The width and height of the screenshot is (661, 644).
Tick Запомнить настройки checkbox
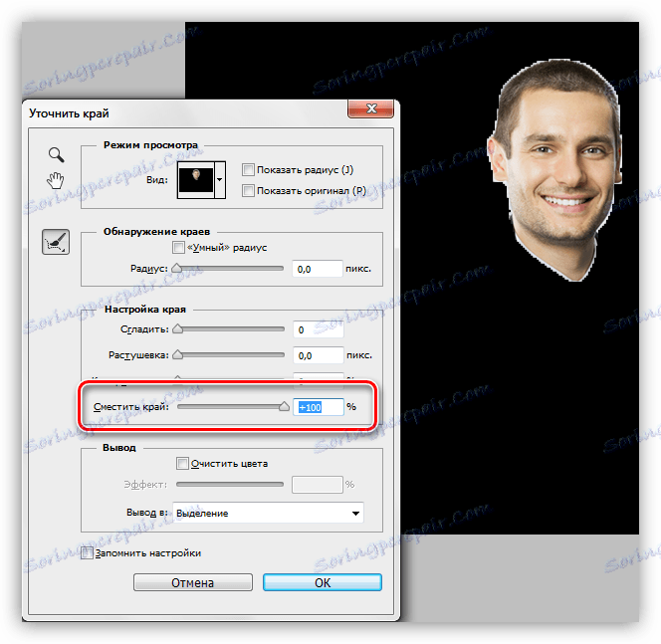point(87,553)
